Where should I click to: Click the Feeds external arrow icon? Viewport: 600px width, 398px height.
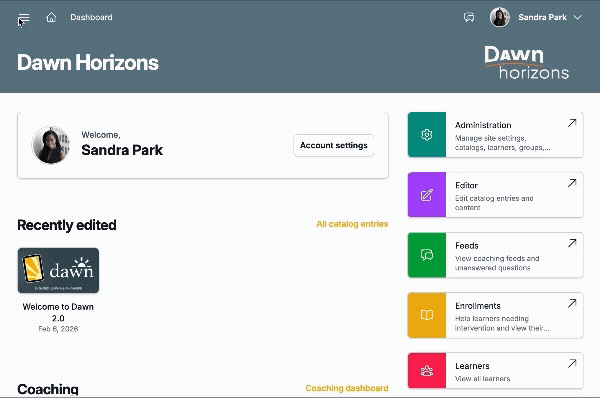click(572, 243)
